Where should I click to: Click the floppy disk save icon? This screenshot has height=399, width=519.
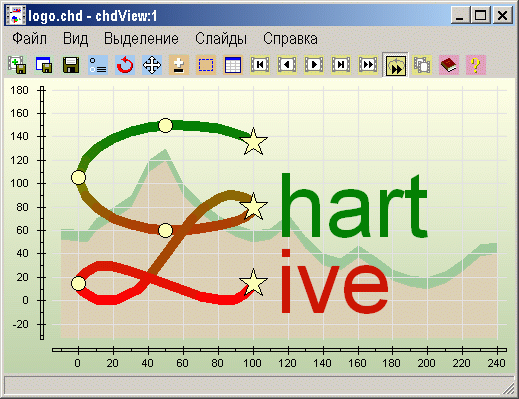point(71,65)
